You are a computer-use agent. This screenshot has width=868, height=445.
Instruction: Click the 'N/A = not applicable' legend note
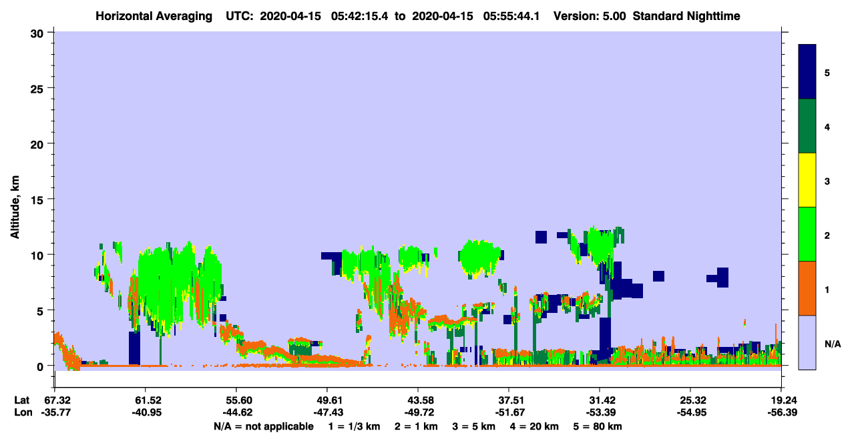click(263, 426)
